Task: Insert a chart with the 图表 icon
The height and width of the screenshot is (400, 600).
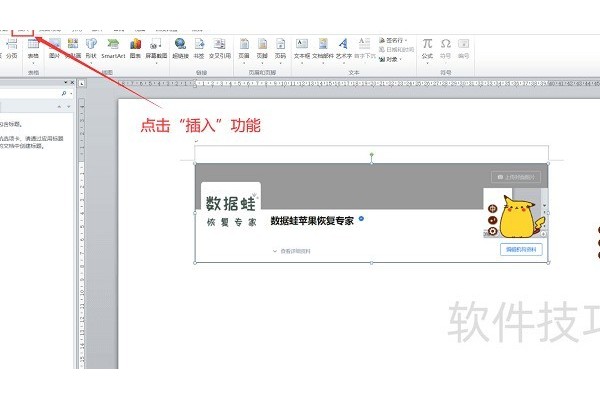Action: 135,48
